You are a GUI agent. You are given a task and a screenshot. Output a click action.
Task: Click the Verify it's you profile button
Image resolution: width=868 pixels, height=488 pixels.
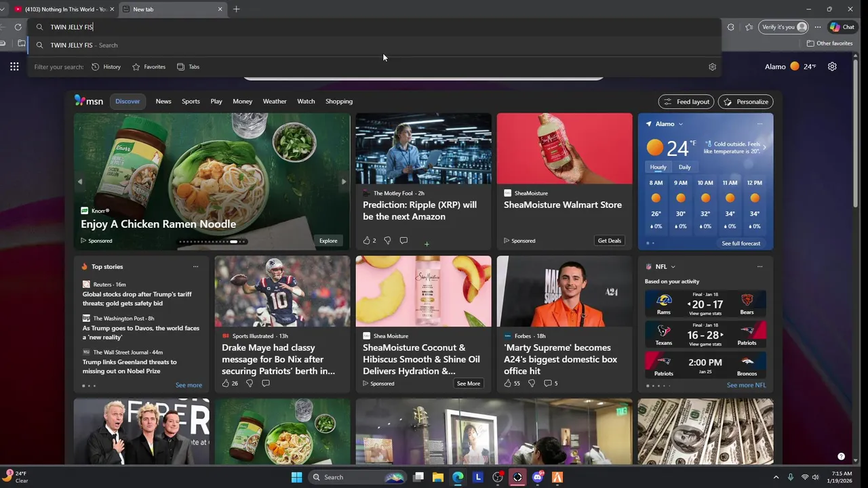pos(784,27)
